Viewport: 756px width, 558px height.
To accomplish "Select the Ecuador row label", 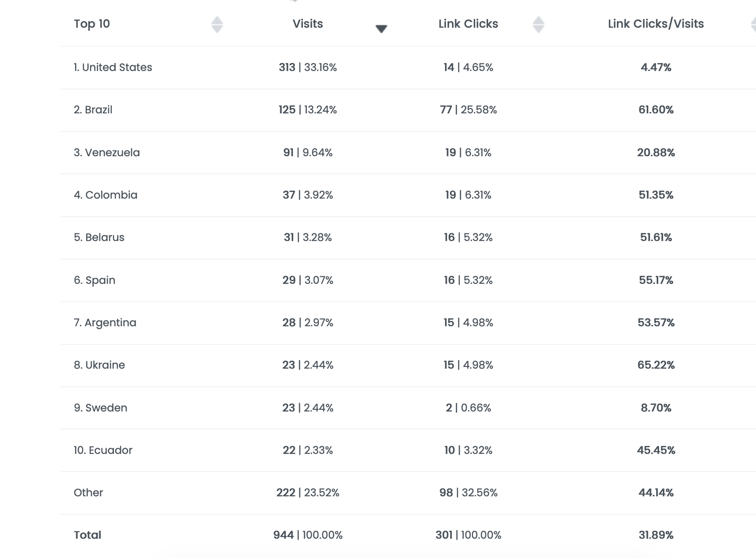I will 103,450.
